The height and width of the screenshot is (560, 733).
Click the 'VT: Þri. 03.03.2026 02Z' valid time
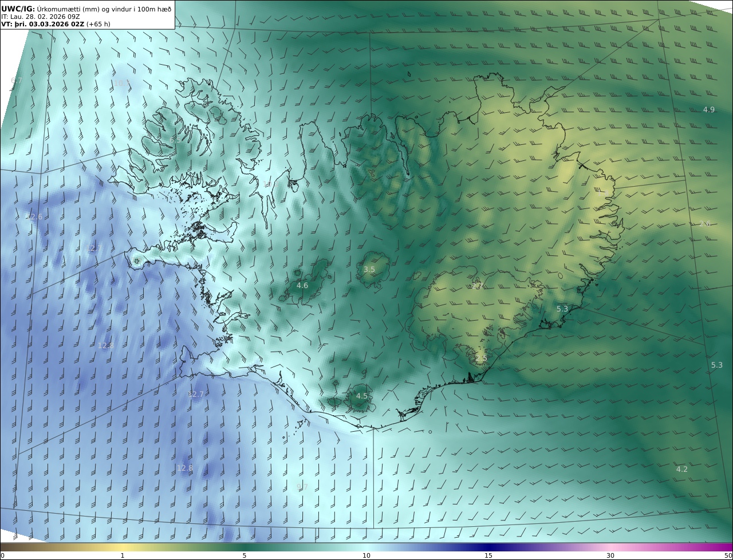(42, 24)
